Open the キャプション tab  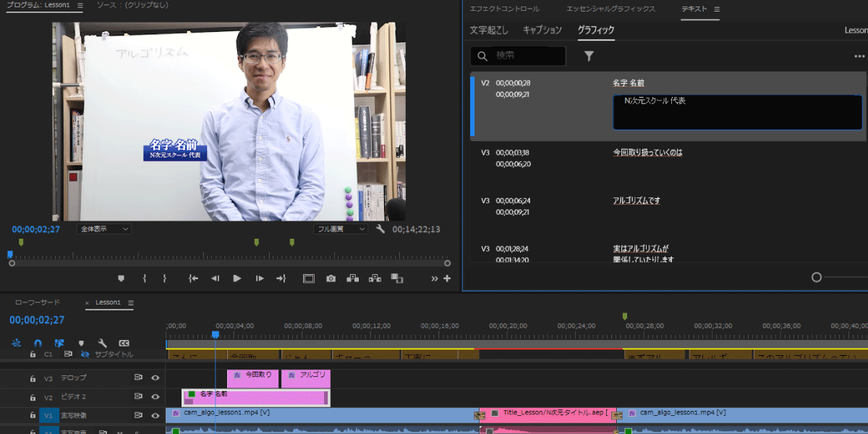click(542, 30)
